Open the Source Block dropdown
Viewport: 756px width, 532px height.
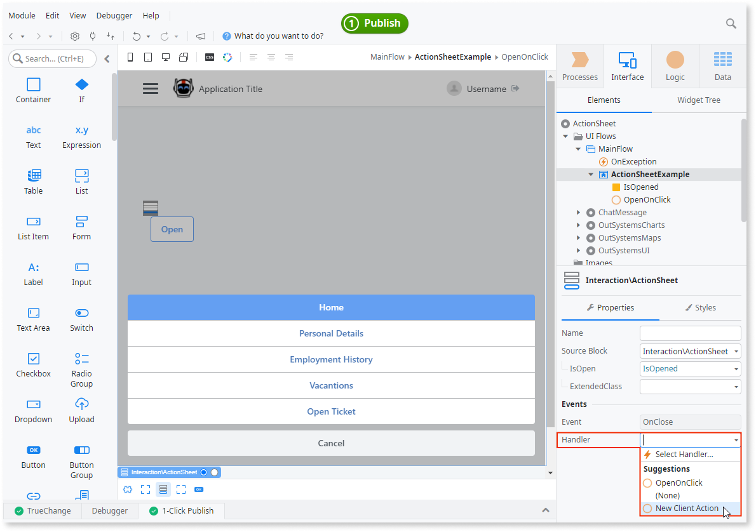(690, 350)
